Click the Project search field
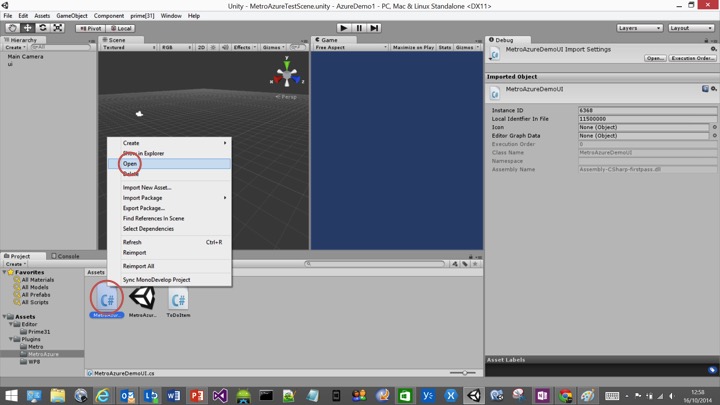Screen dimensions: 720x405 coord(375,264)
